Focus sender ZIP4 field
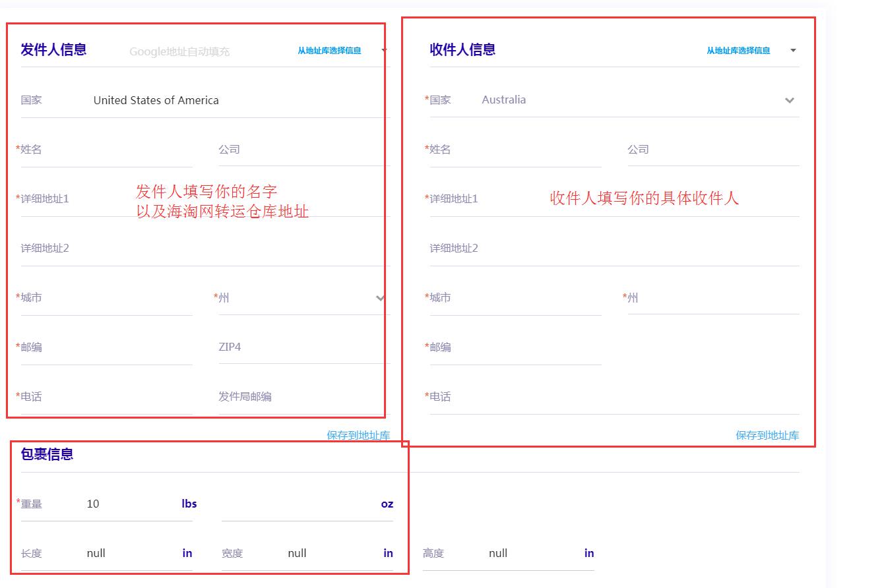884x588 pixels. pyautogui.click(x=305, y=347)
